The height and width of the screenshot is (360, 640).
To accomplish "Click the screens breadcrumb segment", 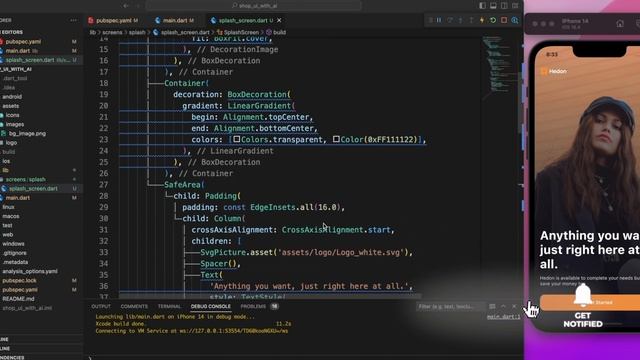I will click(x=112, y=32).
